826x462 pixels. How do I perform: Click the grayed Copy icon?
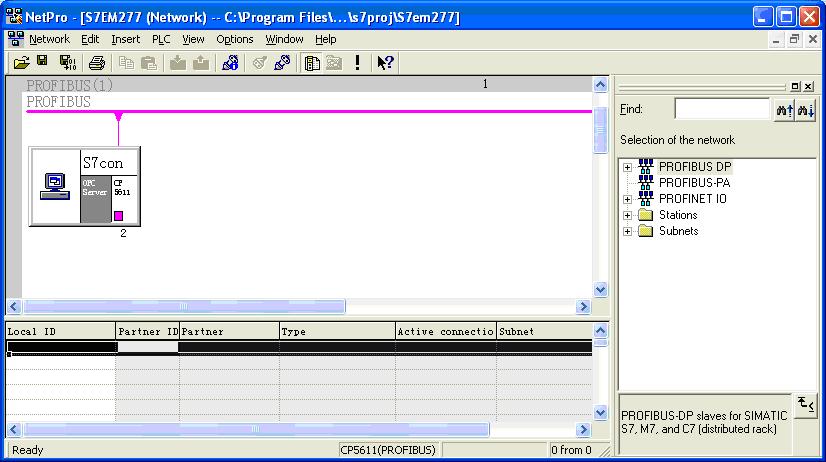tap(126, 63)
